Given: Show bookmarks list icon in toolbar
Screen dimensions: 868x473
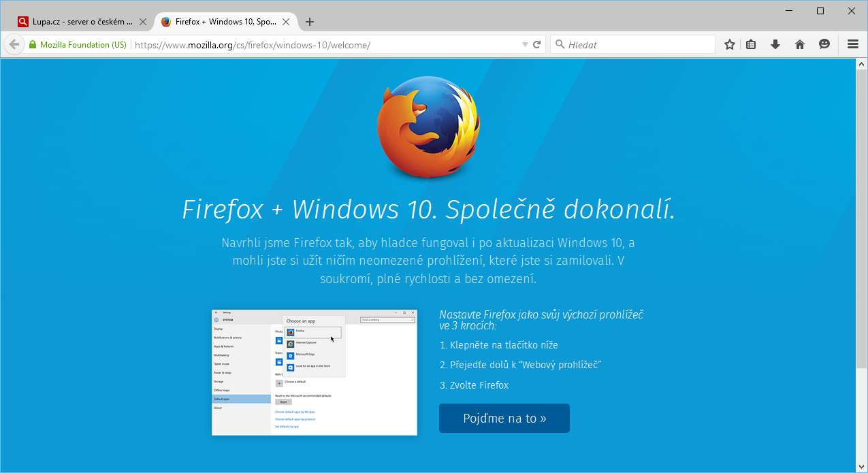Looking at the screenshot, I should point(751,44).
